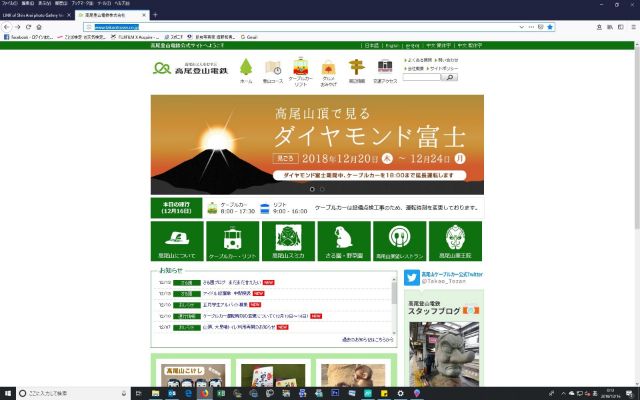Click the Windows Start button
This screenshot has height=400, width=640.
[x=8, y=393]
